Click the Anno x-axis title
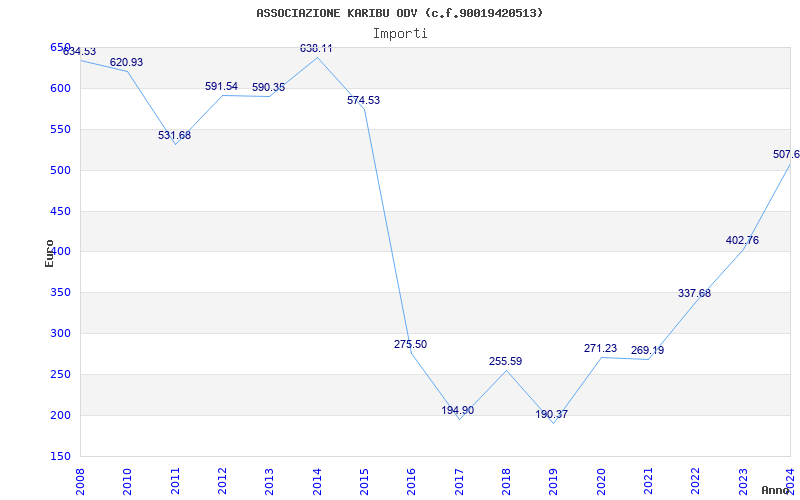 (776, 490)
